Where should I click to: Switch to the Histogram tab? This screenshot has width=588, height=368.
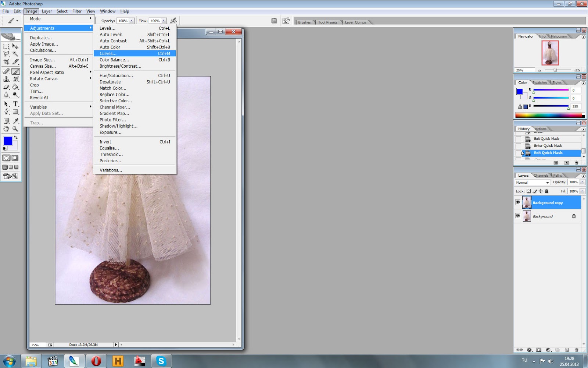(559, 36)
